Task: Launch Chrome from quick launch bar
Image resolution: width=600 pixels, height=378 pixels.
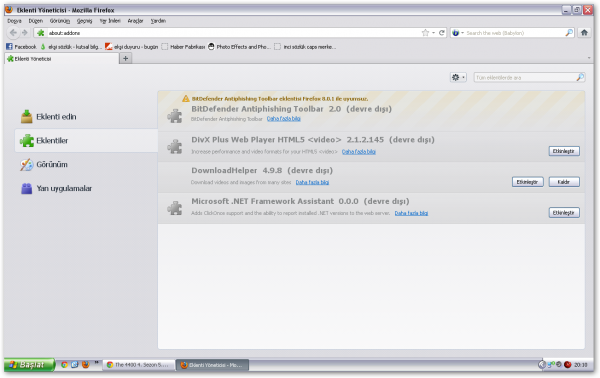Action: point(64,365)
